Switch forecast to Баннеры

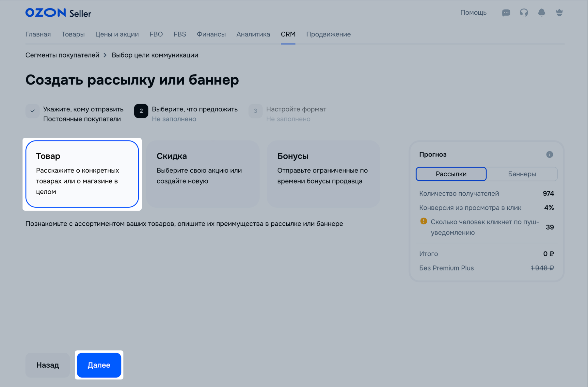[522, 174]
